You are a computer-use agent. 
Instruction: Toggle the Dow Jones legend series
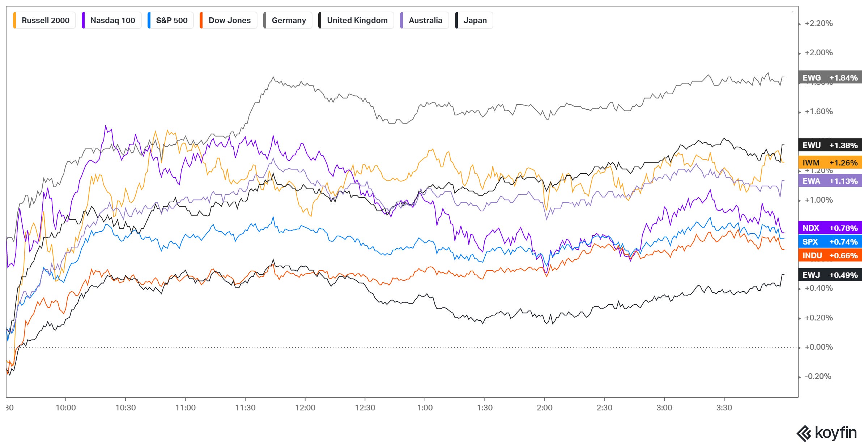[229, 20]
